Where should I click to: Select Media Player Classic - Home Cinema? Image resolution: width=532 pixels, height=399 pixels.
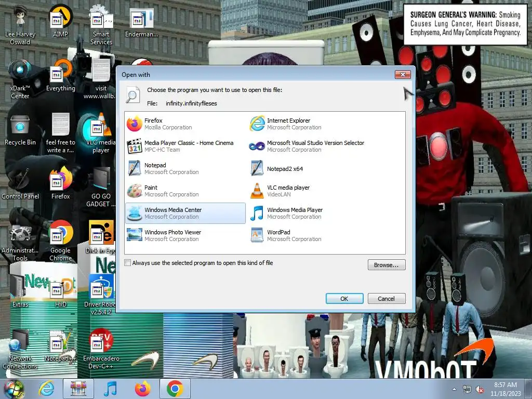pyautogui.click(x=185, y=146)
